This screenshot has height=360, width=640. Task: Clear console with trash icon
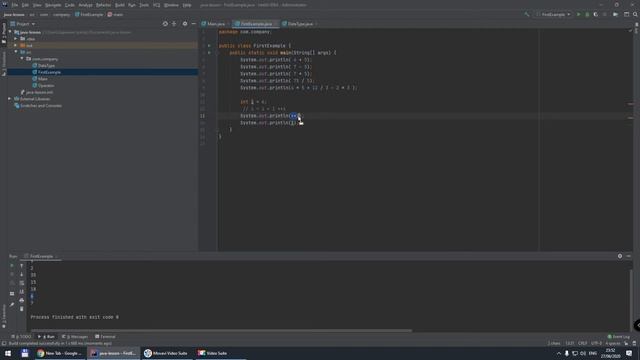22,309
